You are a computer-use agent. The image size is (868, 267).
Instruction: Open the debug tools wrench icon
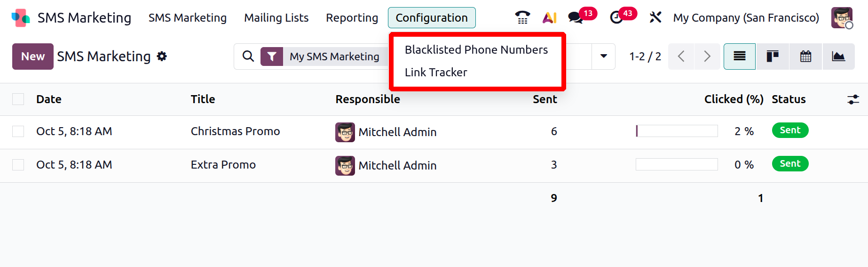click(655, 17)
